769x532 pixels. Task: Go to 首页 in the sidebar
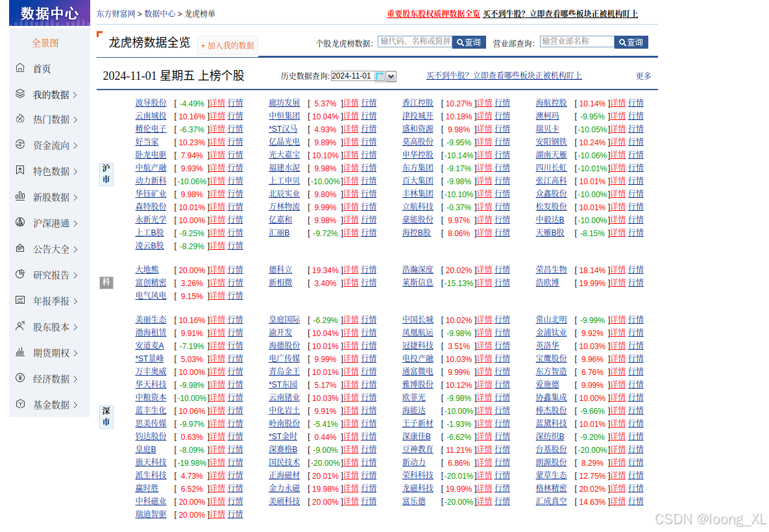pos(42,69)
